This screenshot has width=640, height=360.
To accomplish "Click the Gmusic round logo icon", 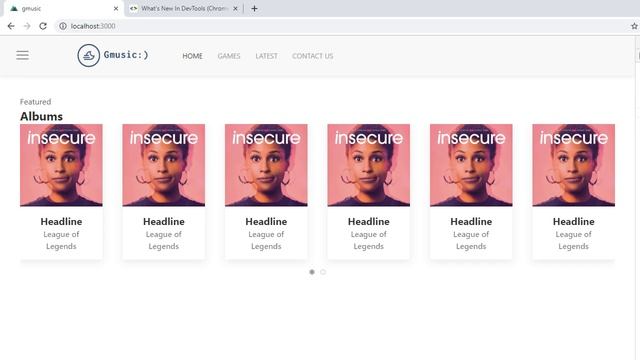I will 89,56.
